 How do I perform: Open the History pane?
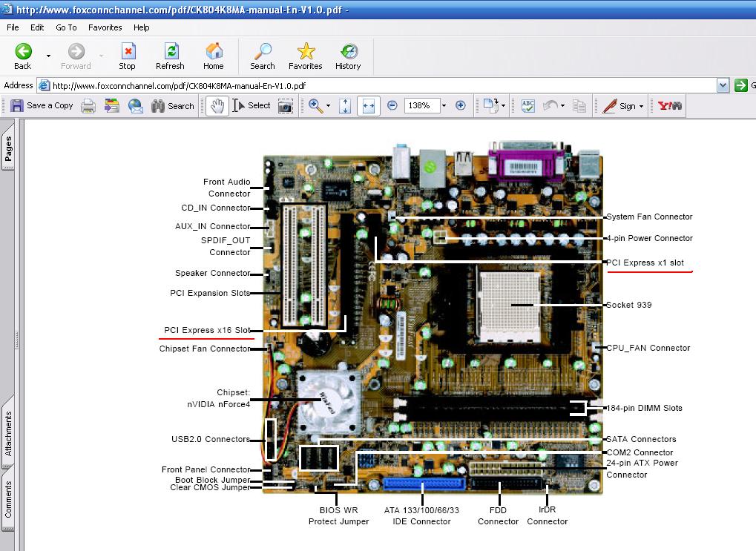click(x=348, y=57)
